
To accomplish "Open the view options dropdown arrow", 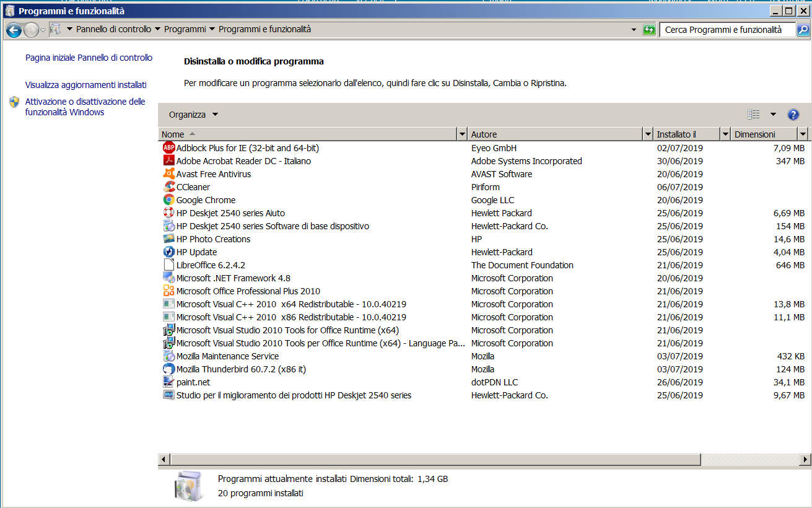I will [773, 115].
